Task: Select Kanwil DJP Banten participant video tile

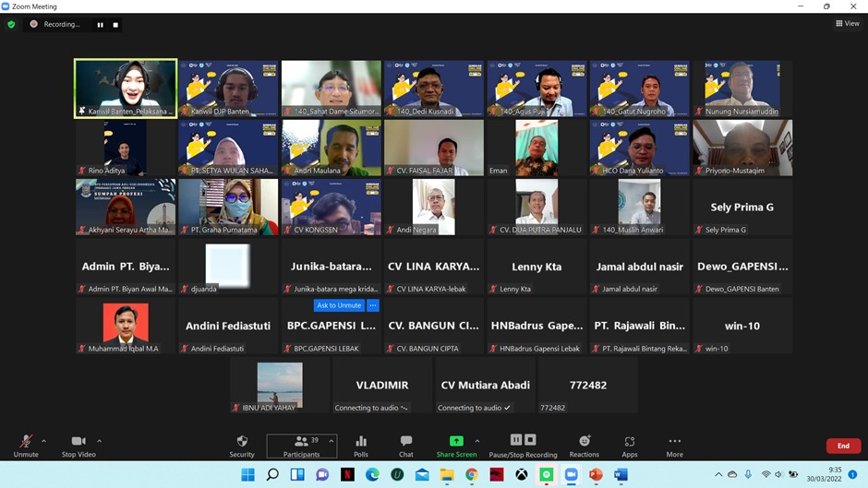Action: [x=228, y=89]
